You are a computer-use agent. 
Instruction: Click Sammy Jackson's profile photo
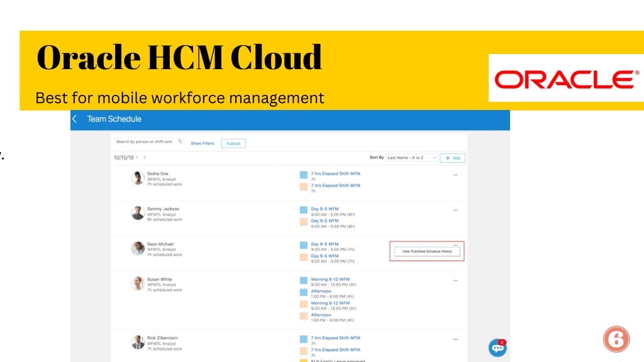pyautogui.click(x=138, y=213)
